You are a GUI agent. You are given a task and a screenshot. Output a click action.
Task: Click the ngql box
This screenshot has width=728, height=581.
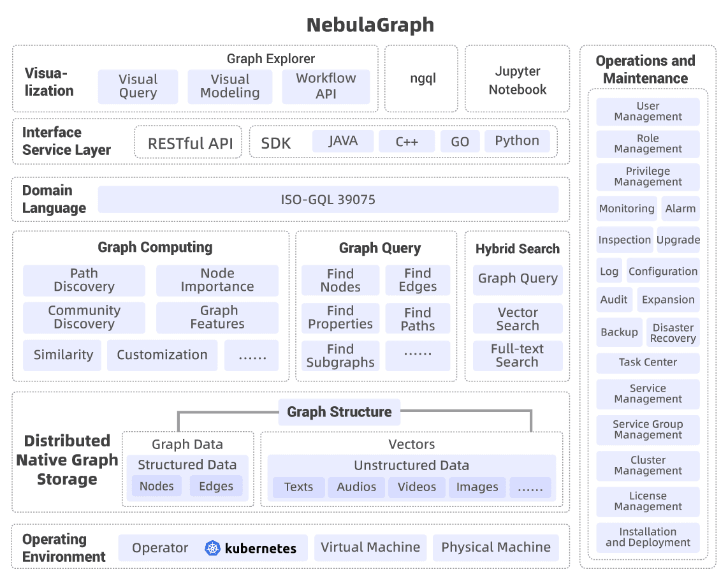[421, 78]
